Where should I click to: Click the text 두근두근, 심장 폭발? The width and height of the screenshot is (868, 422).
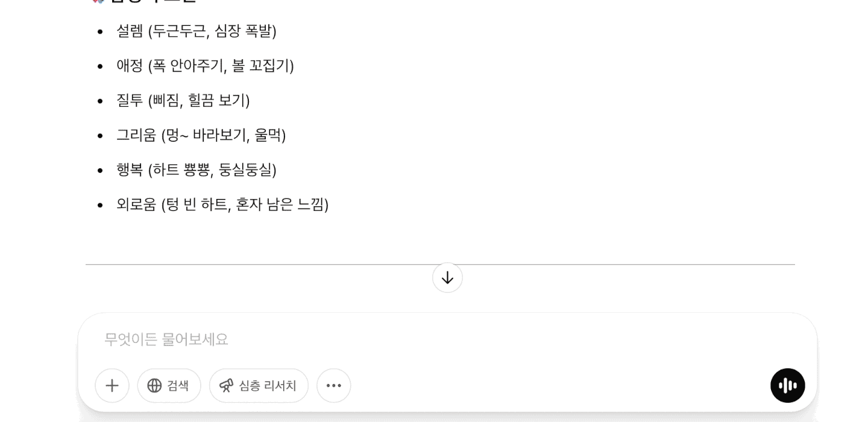212,31
